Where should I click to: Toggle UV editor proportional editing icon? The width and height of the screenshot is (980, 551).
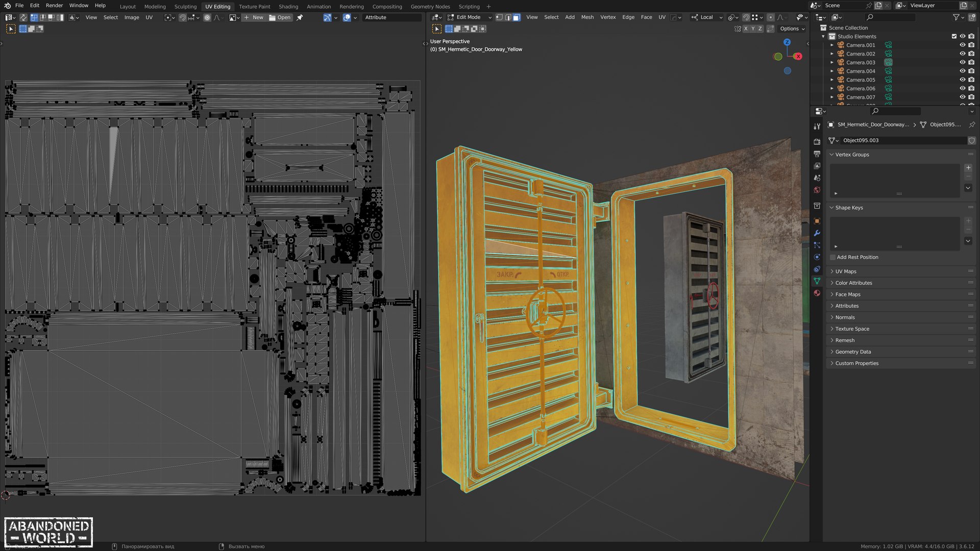point(207,17)
